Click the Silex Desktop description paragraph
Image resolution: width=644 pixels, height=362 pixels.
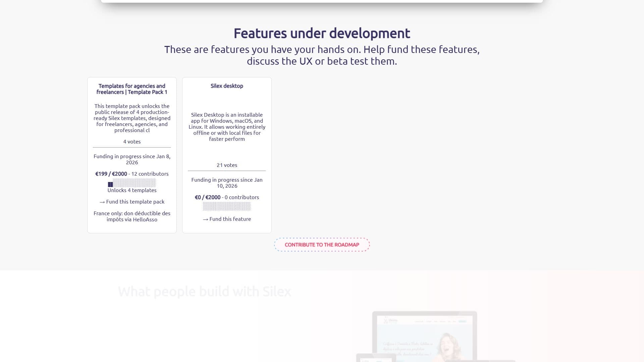tap(227, 127)
